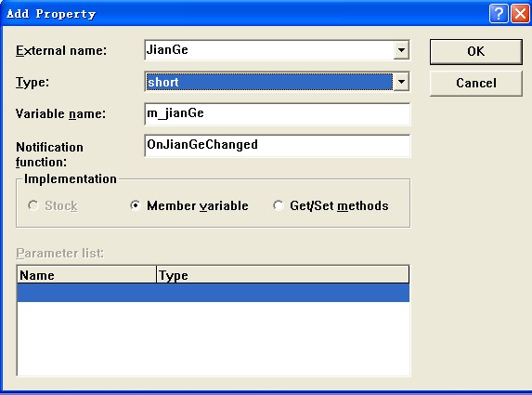532x395 pixels.
Task: Select the short value in Type field
Action: 269,82
